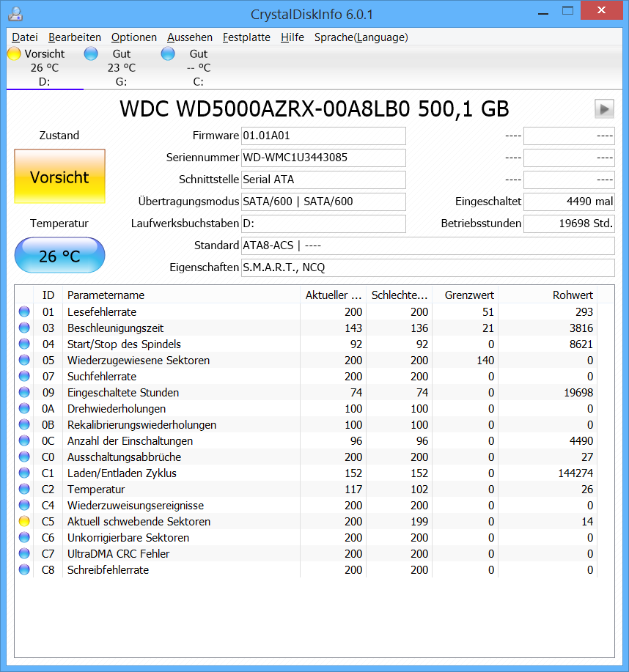Close the CrystalDiskInfo window

pyautogui.click(x=601, y=10)
